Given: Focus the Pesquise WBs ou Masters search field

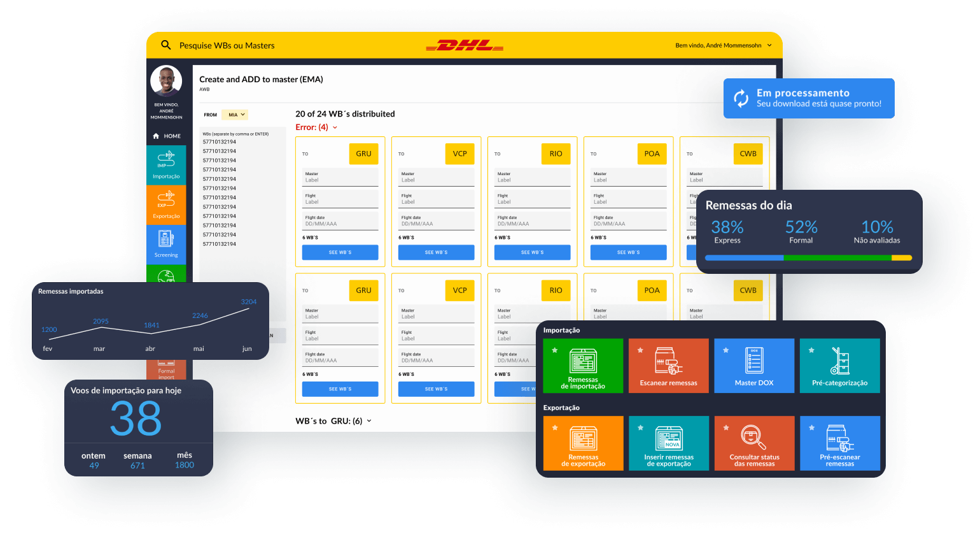Looking at the screenshot, I should coord(227,45).
